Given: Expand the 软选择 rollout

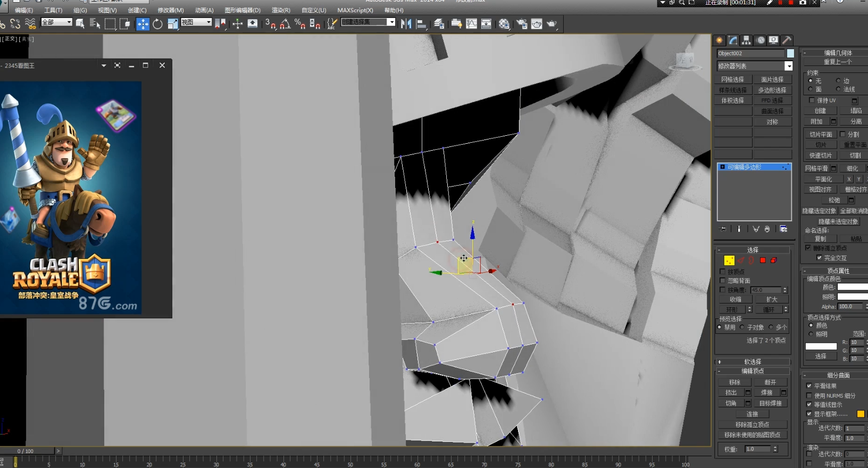Looking at the screenshot, I should pos(753,362).
